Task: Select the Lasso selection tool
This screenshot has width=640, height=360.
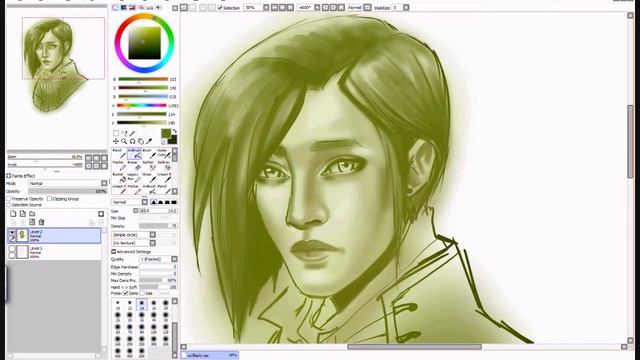Action: pyautogui.click(x=124, y=133)
